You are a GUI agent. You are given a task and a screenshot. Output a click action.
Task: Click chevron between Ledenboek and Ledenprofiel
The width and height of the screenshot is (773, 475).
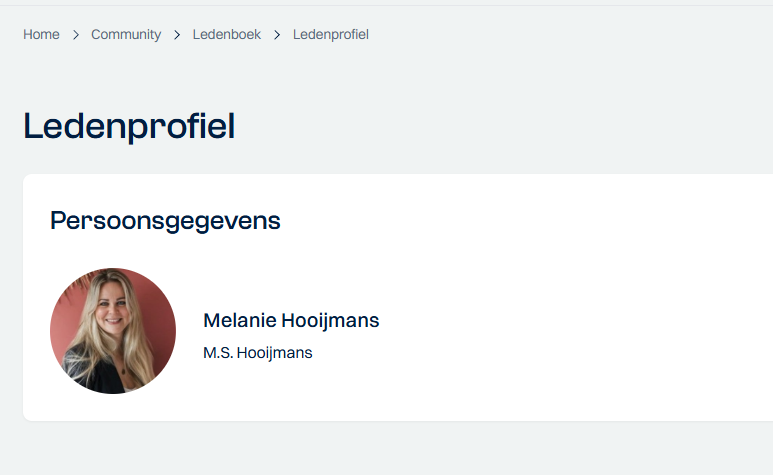(277, 35)
